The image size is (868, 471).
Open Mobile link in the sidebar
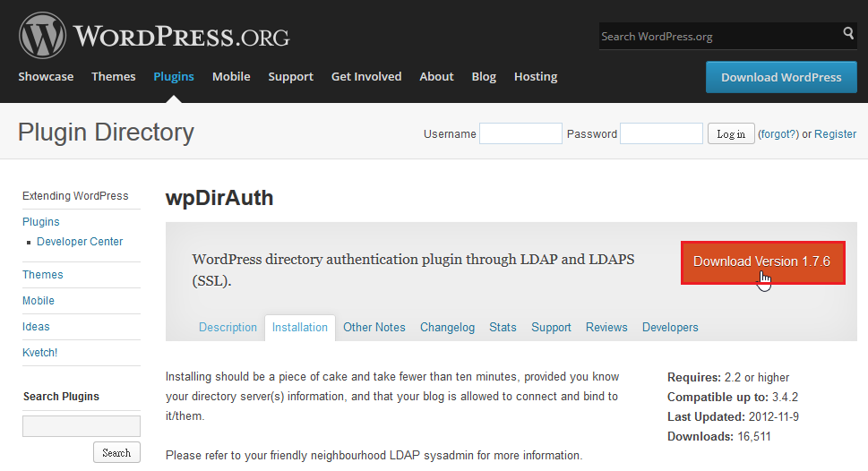click(39, 301)
